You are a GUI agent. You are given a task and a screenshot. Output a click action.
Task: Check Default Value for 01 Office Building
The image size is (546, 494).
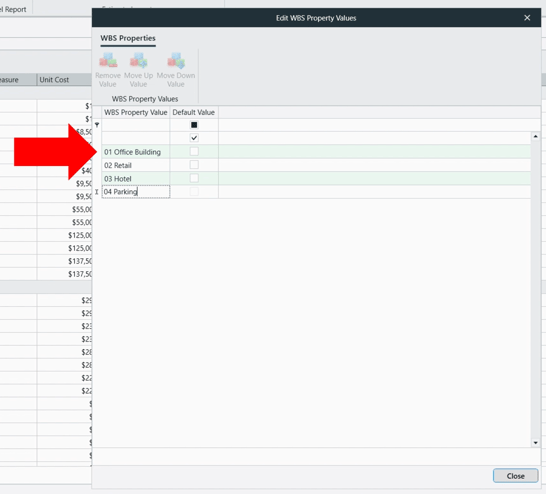tap(194, 151)
